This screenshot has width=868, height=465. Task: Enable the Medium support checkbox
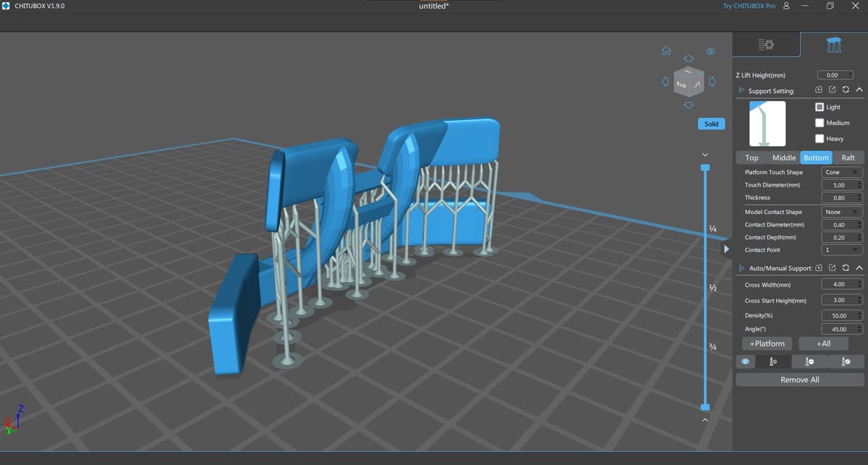[820, 123]
